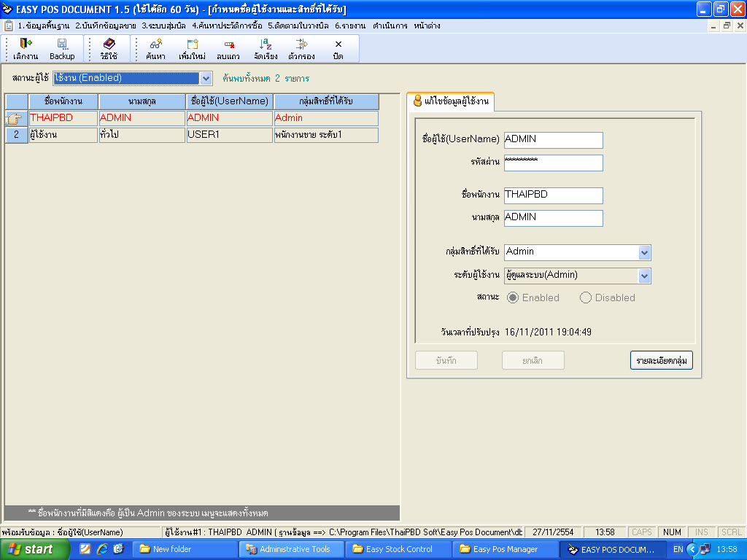Open the 2.บันทึกข้อมูลขาย menu
The image size is (747, 560).
pyautogui.click(x=105, y=26)
